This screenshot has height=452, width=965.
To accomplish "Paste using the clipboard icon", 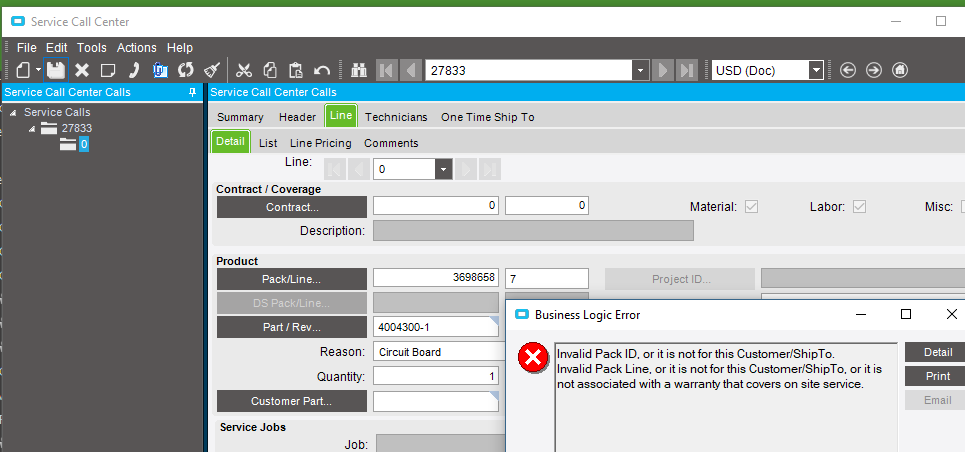I will pos(296,70).
